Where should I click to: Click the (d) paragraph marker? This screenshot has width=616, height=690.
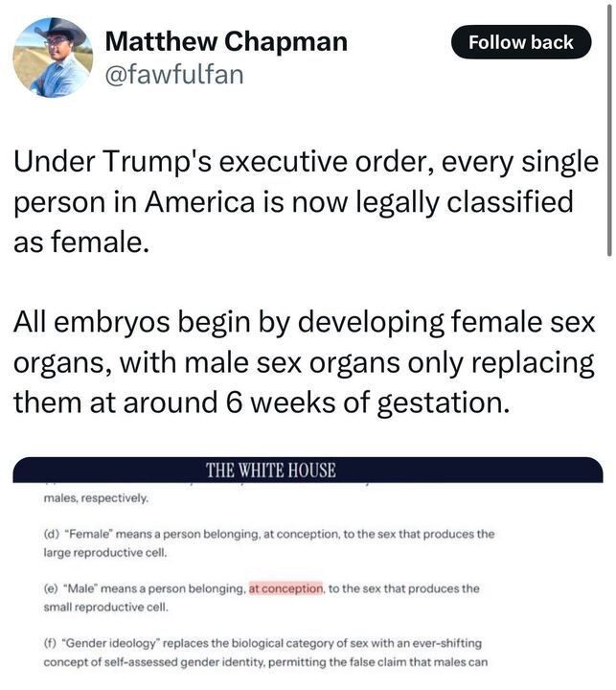(x=51, y=534)
